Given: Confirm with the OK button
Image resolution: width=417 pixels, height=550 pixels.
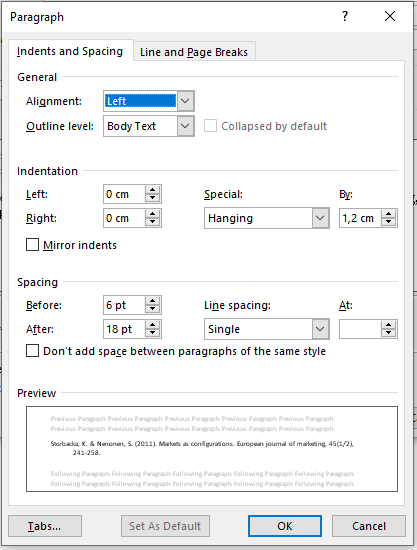Looking at the screenshot, I should [285, 526].
